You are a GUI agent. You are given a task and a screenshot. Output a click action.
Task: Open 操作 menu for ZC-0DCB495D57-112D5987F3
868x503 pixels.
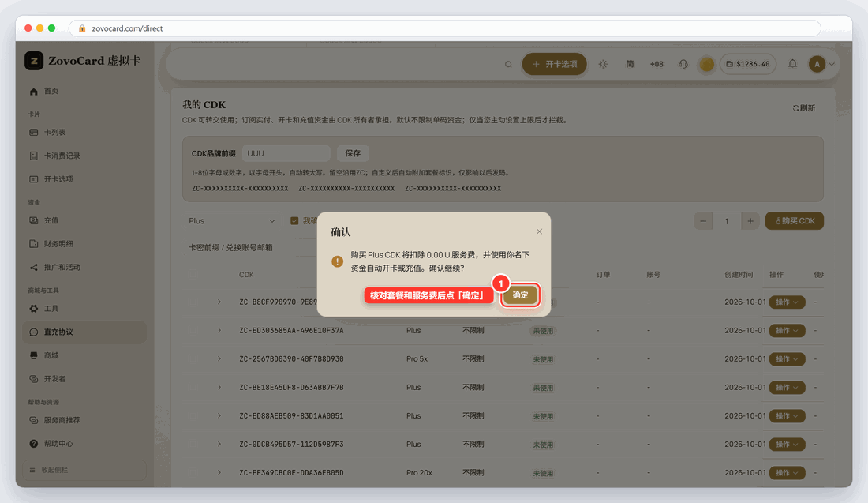point(787,445)
